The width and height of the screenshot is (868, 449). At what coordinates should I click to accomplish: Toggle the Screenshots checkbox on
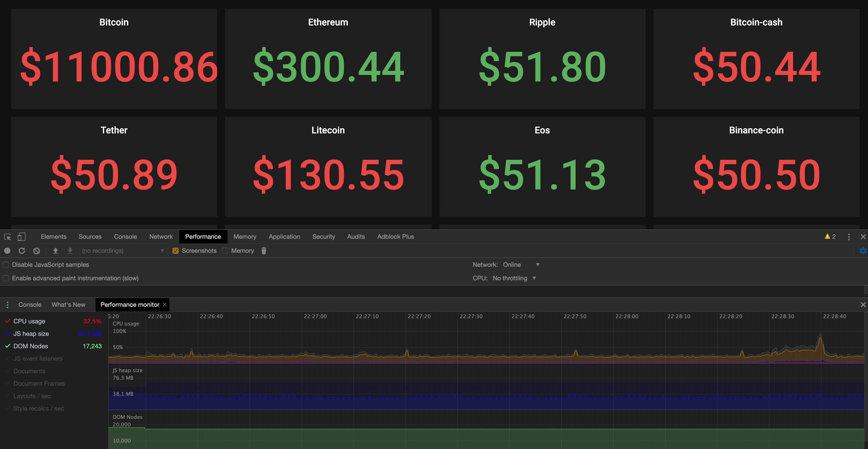pos(175,251)
